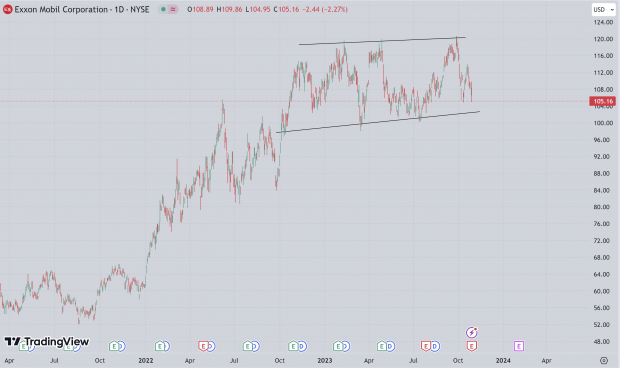The height and width of the screenshot is (368, 620).
Task: Click the 96.00 price axis label
Action: coord(603,140)
